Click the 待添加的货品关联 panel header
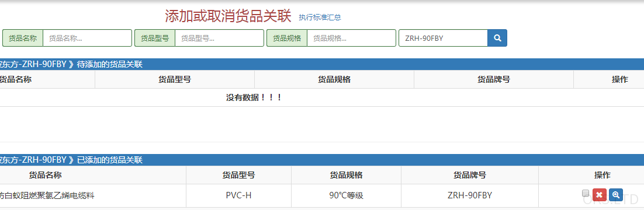 coord(322,64)
